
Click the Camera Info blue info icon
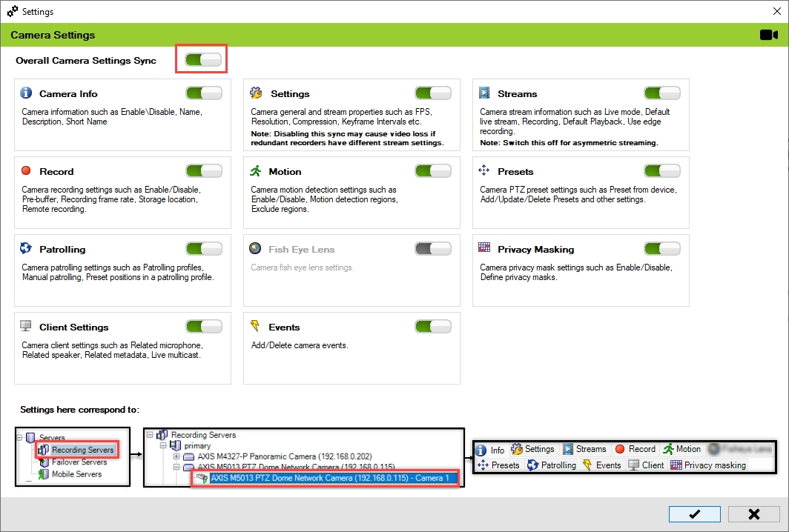pos(26,93)
